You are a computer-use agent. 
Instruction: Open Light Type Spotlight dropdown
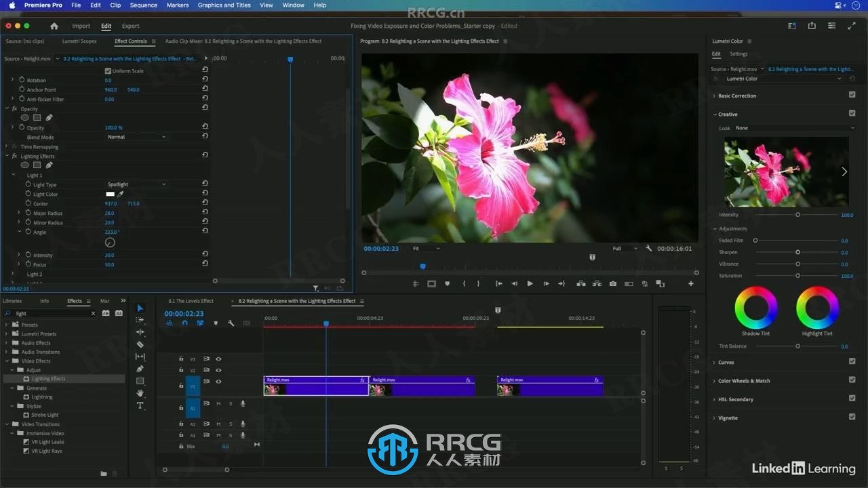136,184
